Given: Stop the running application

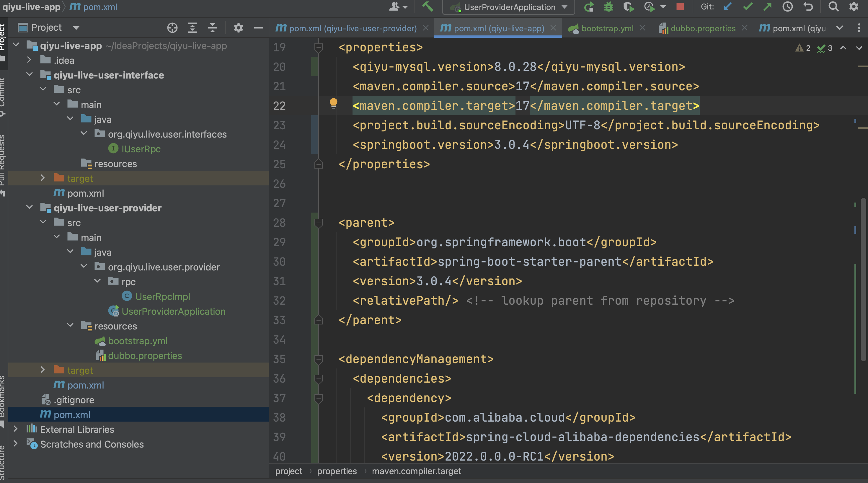Looking at the screenshot, I should pos(680,7).
